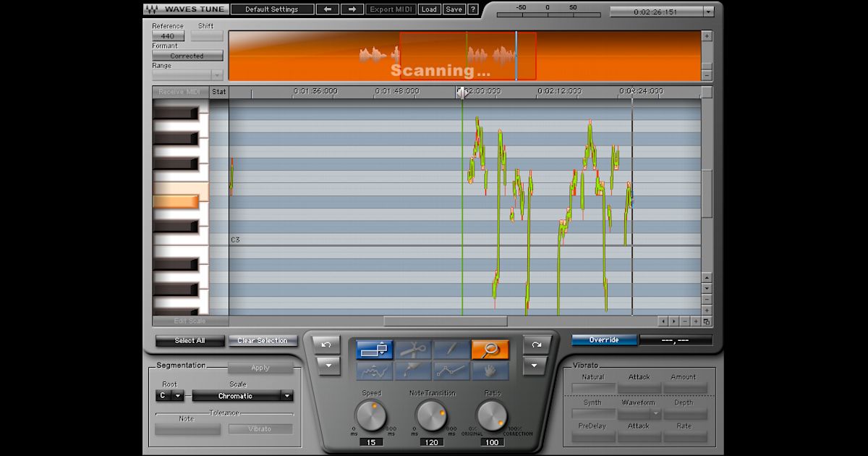The image size is (868, 456).
Task: Toggle the Corrected formant setting
Action: click(187, 55)
